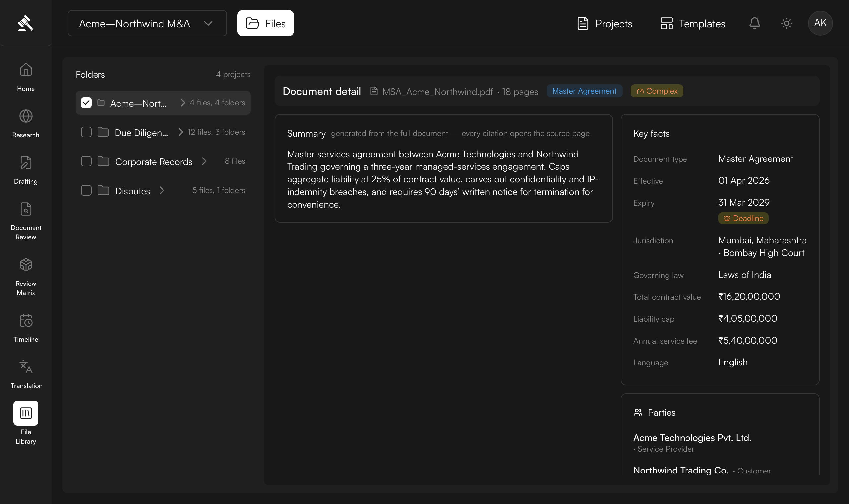This screenshot has width=849, height=504.
Task: Open the Review Matrix cube icon
Action: pos(26,265)
